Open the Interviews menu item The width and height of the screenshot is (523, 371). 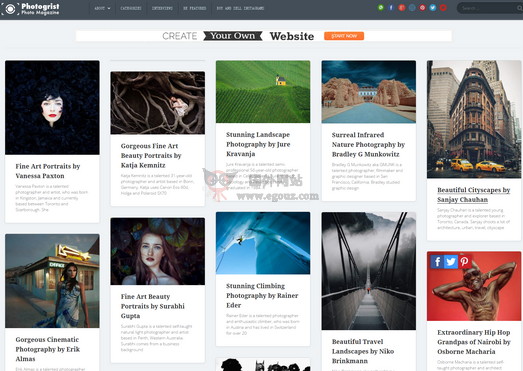pos(162,8)
